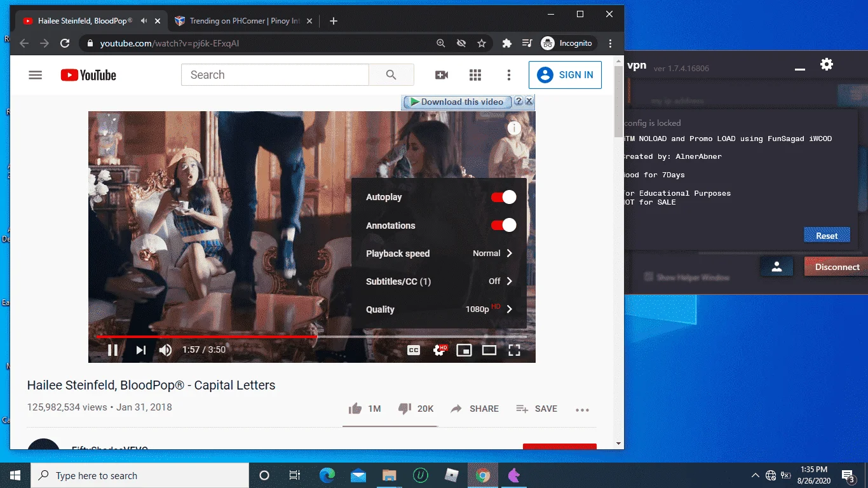Show the video info card icon
This screenshot has width=868, height=488.
[x=514, y=128]
